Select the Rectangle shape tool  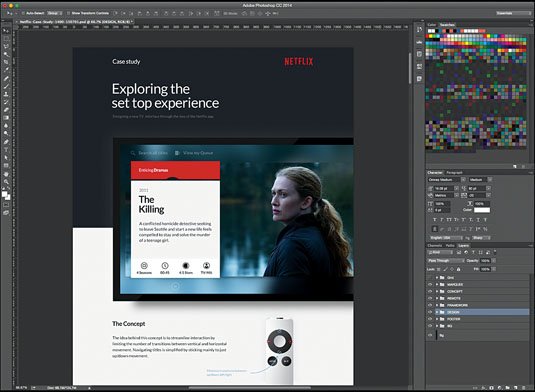click(6, 165)
